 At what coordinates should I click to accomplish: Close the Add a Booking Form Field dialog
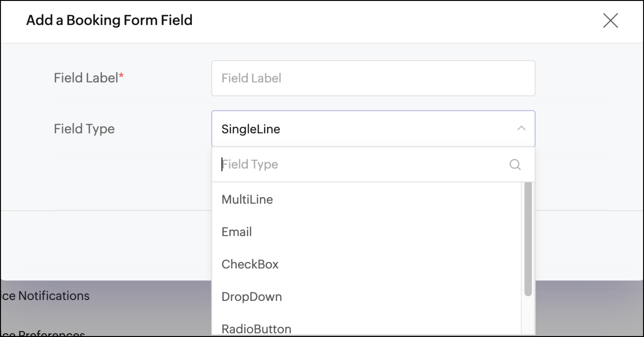click(x=610, y=21)
